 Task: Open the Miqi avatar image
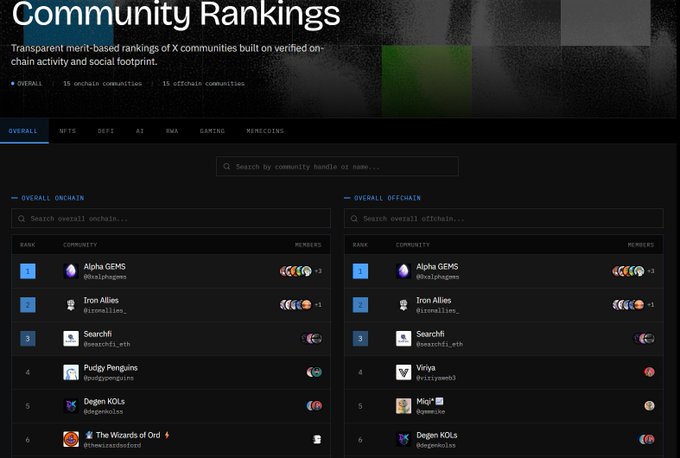click(x=403, y=406)
